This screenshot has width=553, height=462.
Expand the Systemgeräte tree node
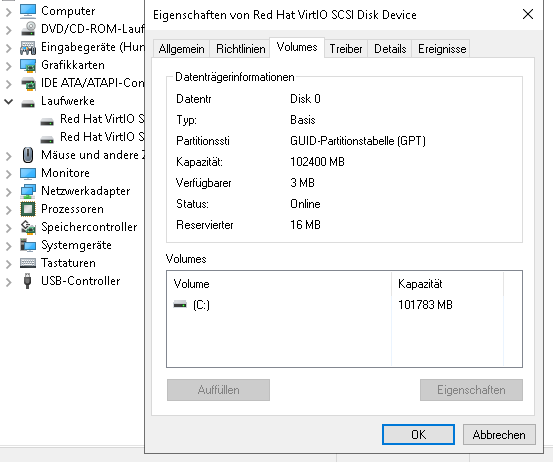pos(8,245)
